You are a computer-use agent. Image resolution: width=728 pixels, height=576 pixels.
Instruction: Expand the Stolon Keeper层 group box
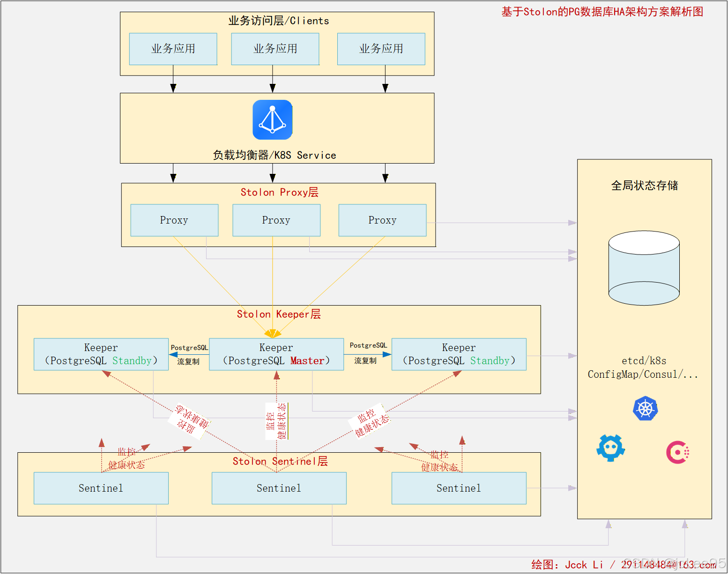click(x=279, y=314)
